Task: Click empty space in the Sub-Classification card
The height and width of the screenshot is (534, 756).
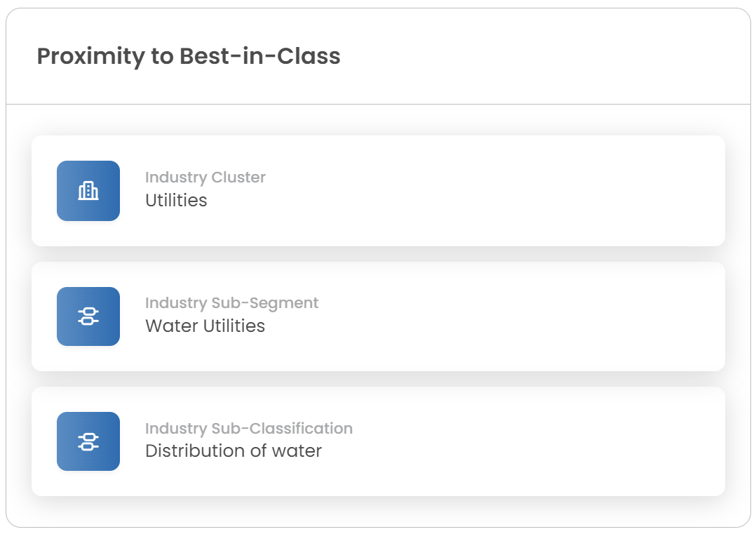Action: pos(491,441)
